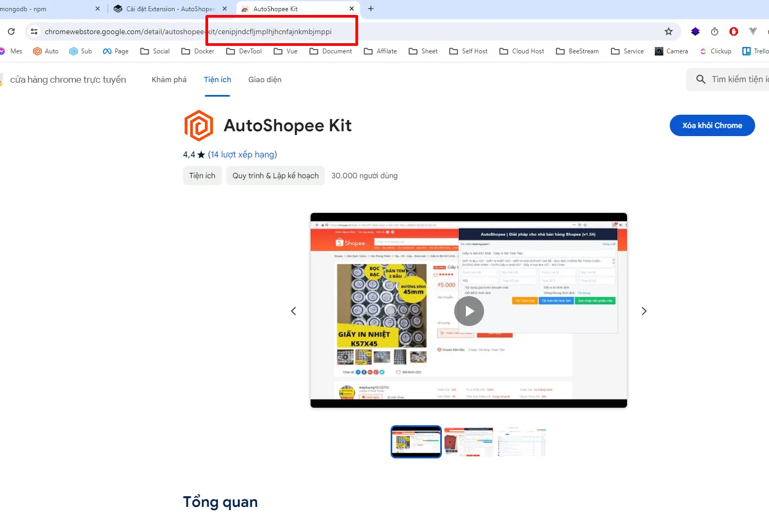
Task: Close the Cài đặt Extension tab
Action: click(x=225, y=9)
